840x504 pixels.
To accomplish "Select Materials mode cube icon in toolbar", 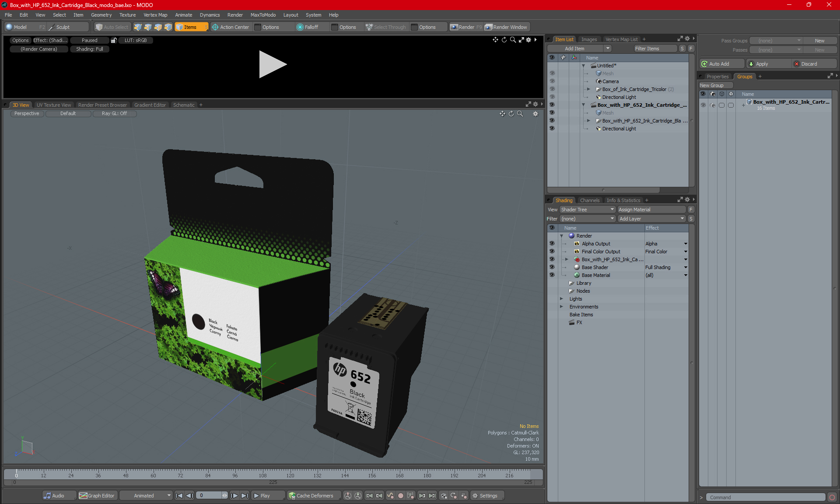I will click(x=168, y=27).
